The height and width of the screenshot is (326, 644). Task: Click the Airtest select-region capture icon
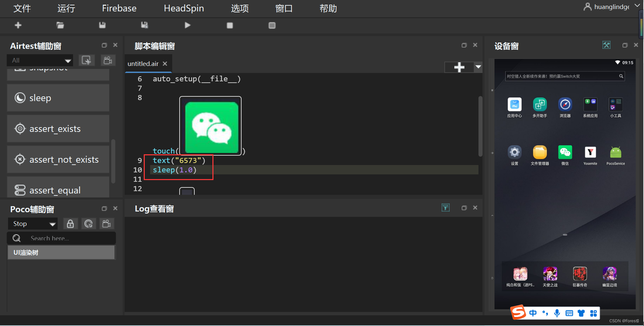pos(86,61)
